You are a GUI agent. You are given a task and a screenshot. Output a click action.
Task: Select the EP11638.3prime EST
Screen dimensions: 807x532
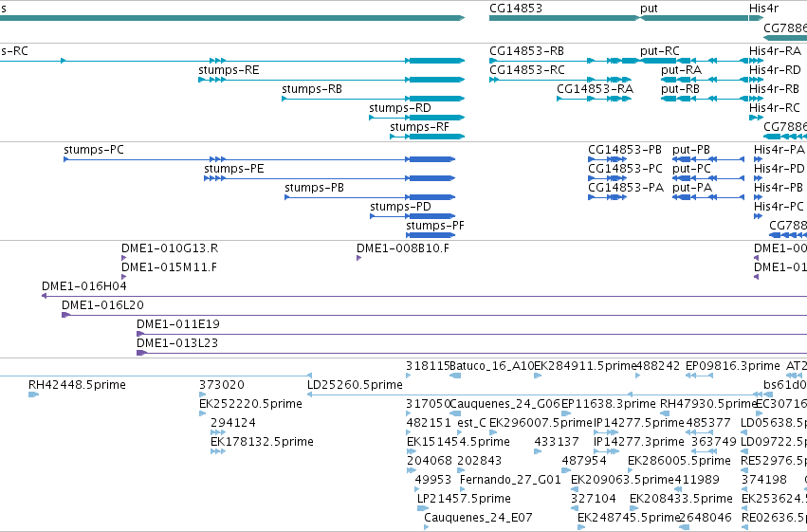pos(566,413)
